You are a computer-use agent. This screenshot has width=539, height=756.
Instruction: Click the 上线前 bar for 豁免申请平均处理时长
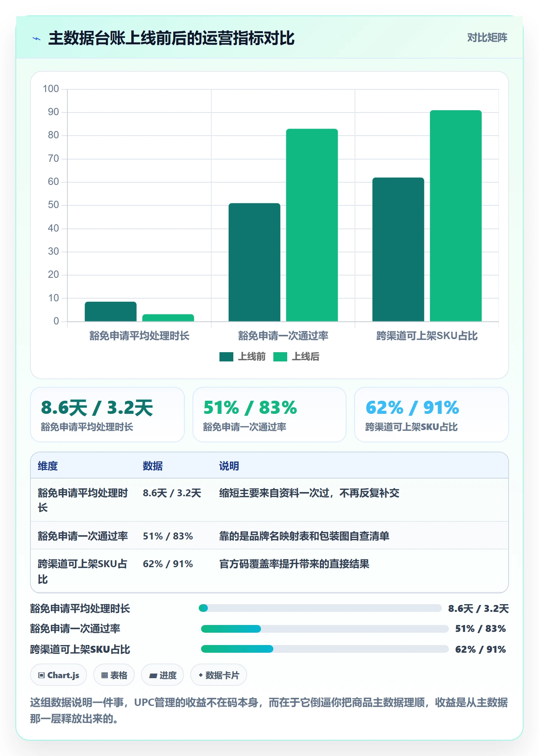click(x=110, y=311)
